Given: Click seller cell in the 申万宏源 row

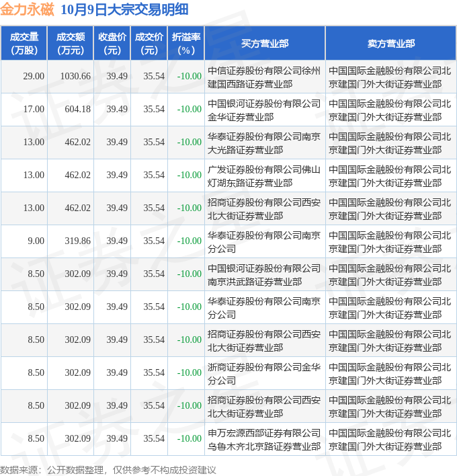Looking at the screenshot, I should coord(390,440).
